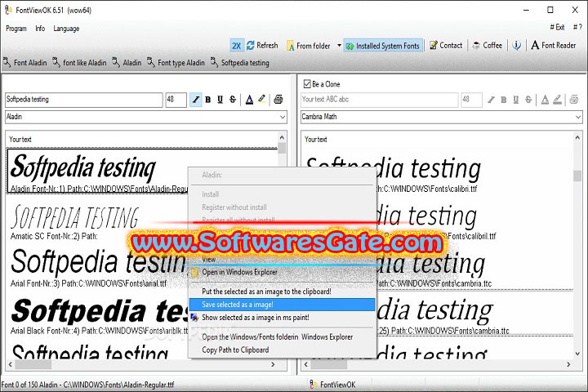
Task: Toggle underline in left panel
Action: [220, 100]
